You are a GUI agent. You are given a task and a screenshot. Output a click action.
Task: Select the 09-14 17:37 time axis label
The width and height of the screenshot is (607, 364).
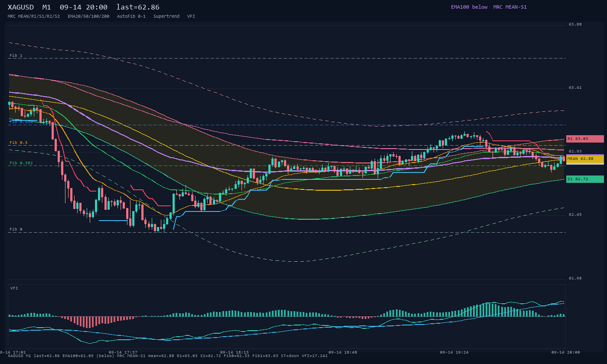(x=123, y=352)
